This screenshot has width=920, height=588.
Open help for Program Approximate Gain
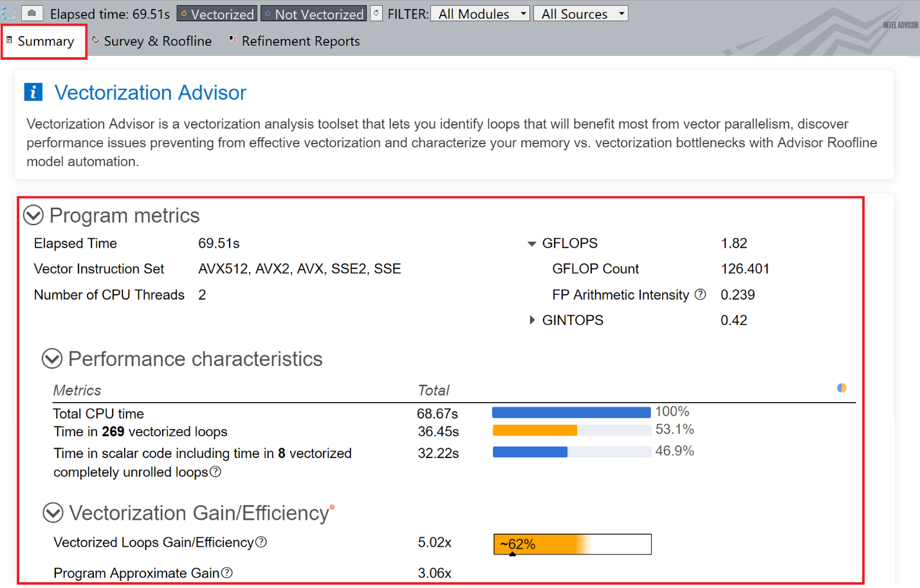(226, 573)
